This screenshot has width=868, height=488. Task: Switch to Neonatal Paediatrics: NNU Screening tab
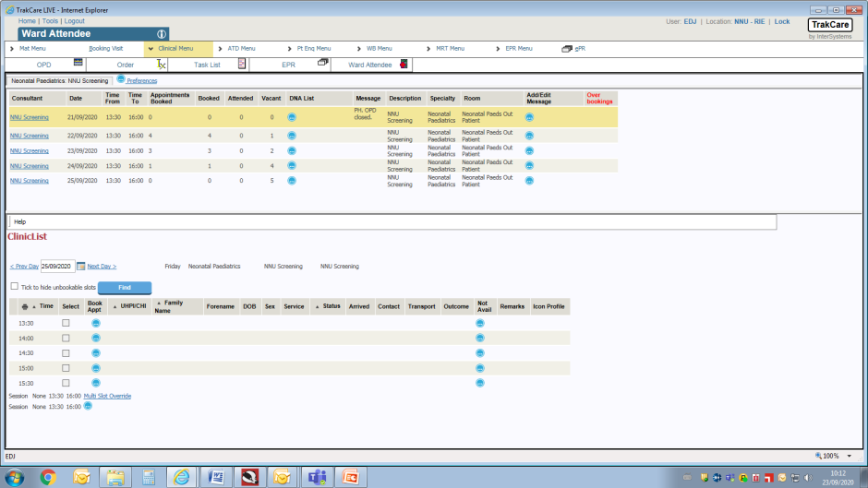coord(60,81)
